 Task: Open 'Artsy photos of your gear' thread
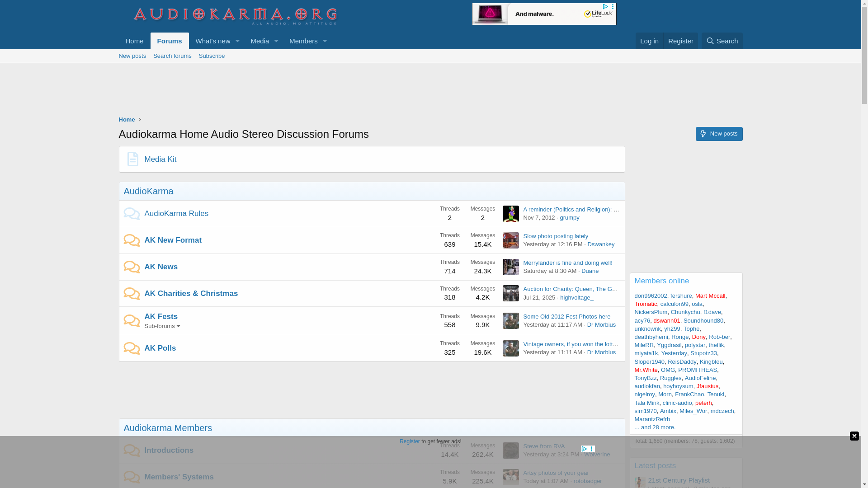(556, 473)
